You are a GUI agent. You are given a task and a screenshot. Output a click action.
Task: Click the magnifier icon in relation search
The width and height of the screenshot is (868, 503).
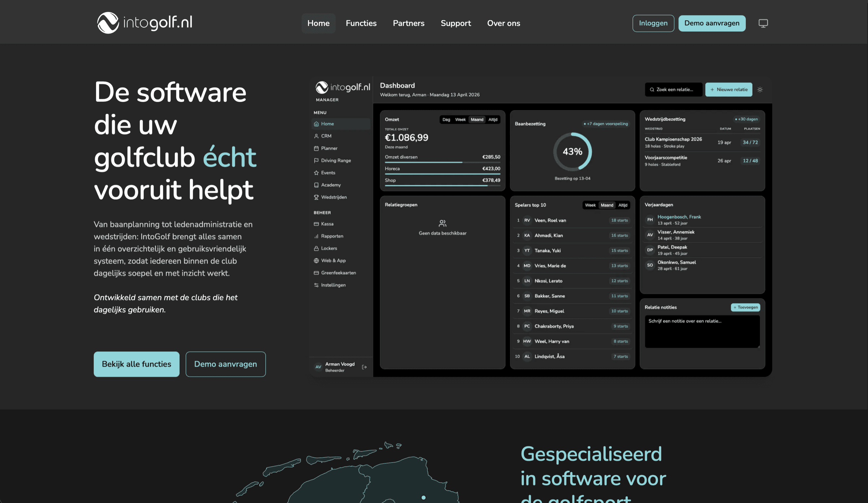[x=652, y=90]
